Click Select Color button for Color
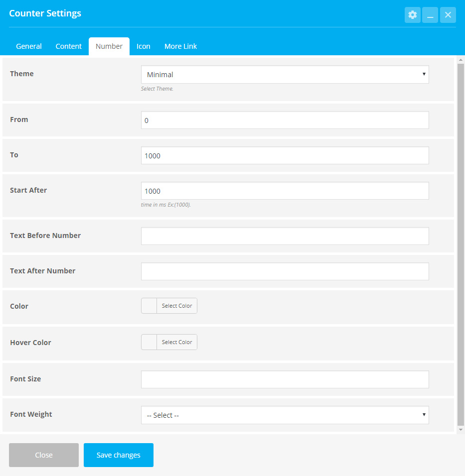 tap(177, 306)
